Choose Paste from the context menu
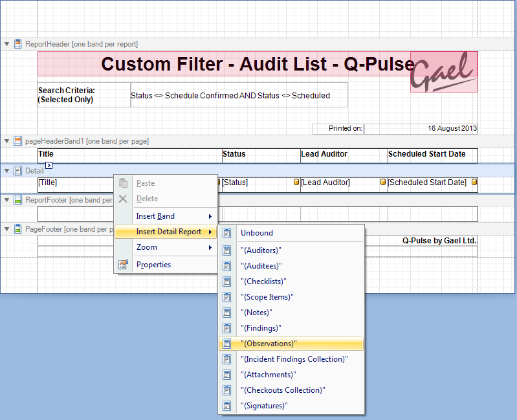 166,183
